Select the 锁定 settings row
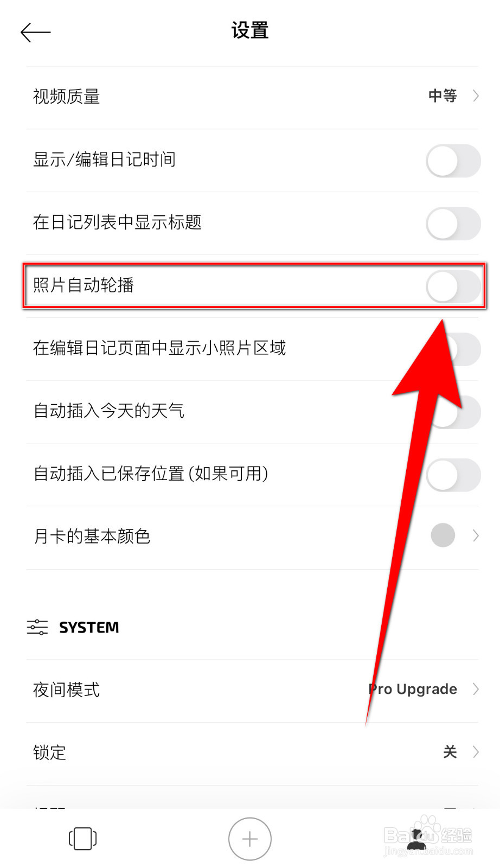Image resolution: width=500 pixels, height=868 pixels. (x=252, y=754)
